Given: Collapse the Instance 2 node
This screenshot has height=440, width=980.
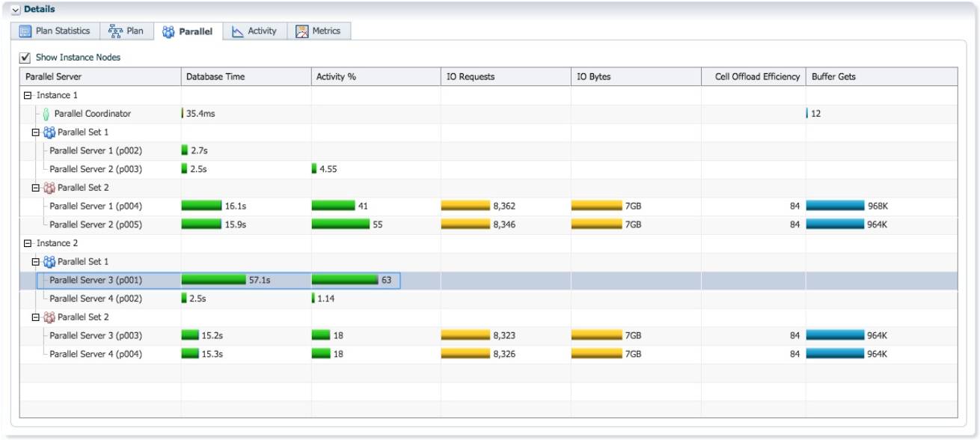Looking at the screenshot, I should [x=28, y=244].
